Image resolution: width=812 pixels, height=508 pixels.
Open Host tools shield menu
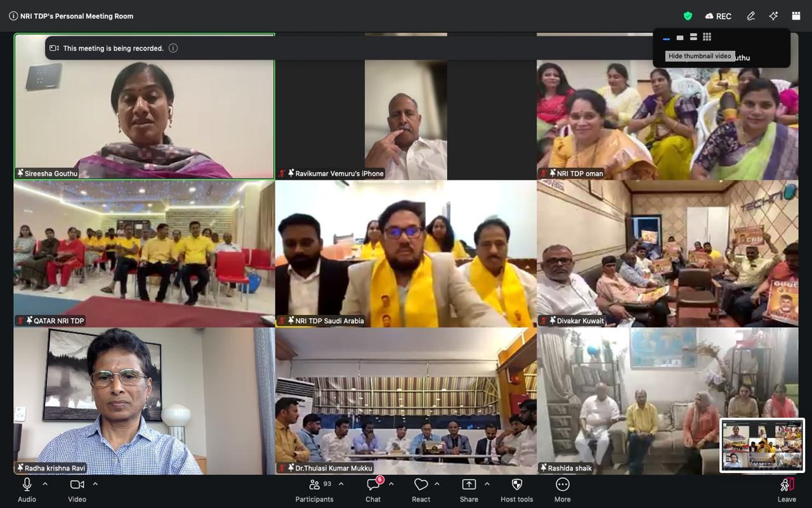coord(516,490)
